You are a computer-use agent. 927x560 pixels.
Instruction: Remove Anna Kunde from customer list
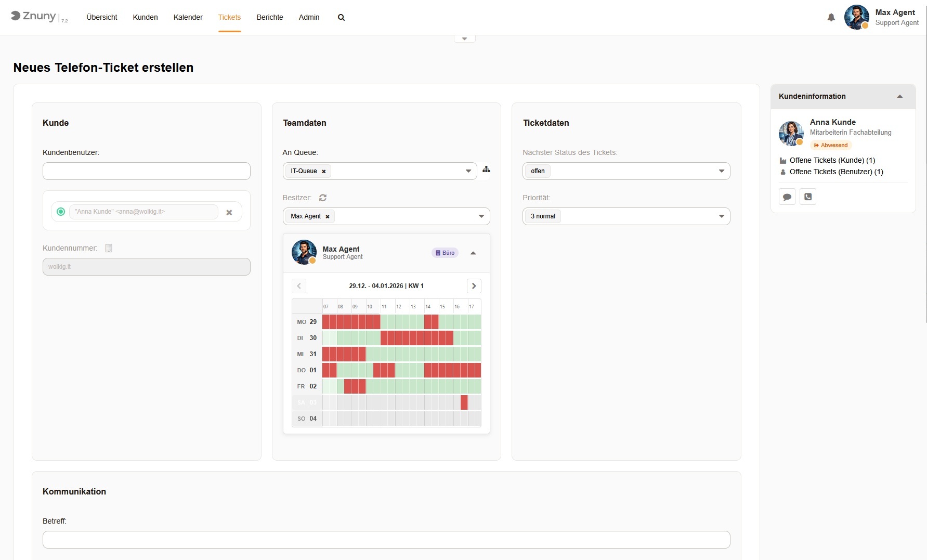pyautogui.click(x=229, y=212)
